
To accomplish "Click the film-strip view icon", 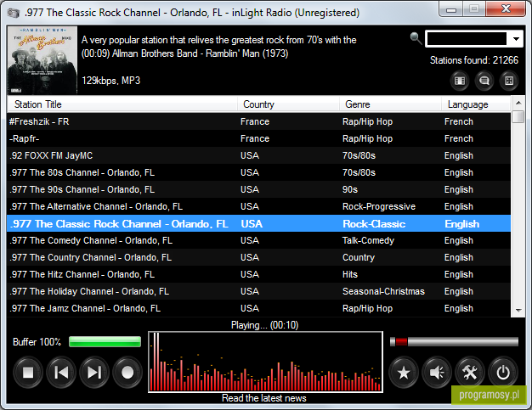I will tap(460, 81).
